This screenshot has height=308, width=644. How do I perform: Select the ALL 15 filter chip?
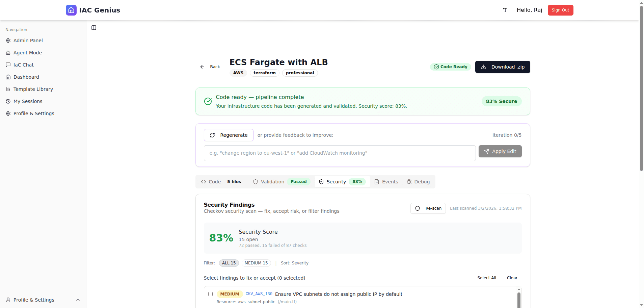[229, 263]
